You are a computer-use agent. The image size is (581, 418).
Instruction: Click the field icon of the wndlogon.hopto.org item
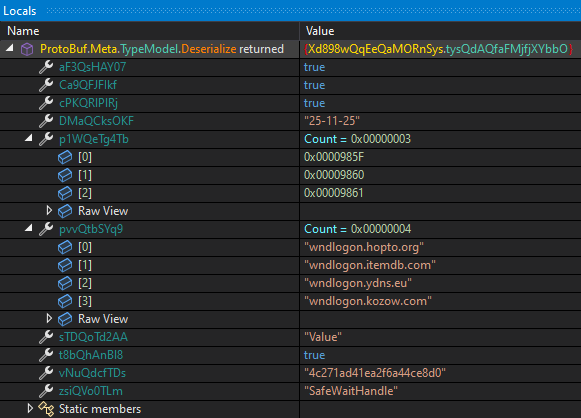pyautogui.click(x=65, y=247)
